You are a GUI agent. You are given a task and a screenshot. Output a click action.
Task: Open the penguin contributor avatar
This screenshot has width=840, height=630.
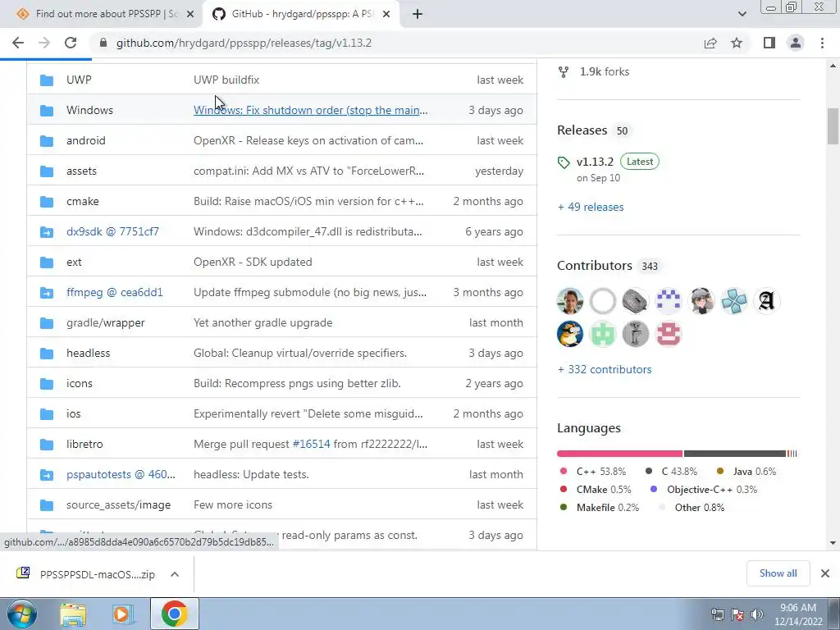click(570, 334)
